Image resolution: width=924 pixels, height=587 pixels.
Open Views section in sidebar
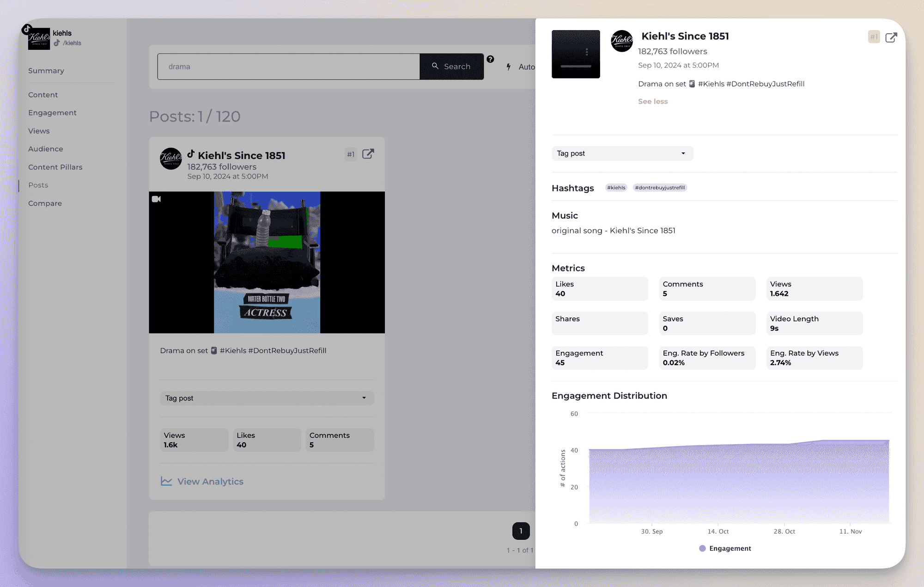click(x=39, y=131)
